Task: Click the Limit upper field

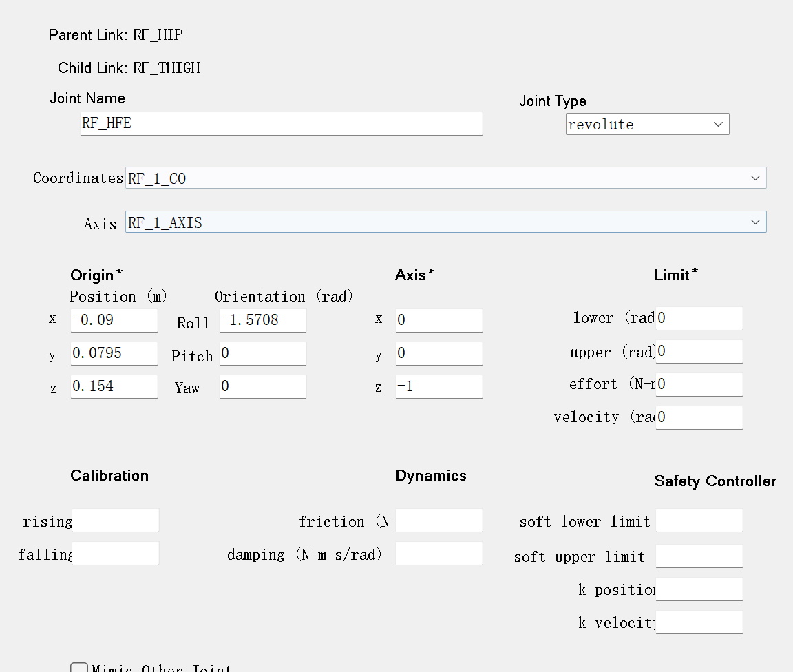Action: point(699,351)
